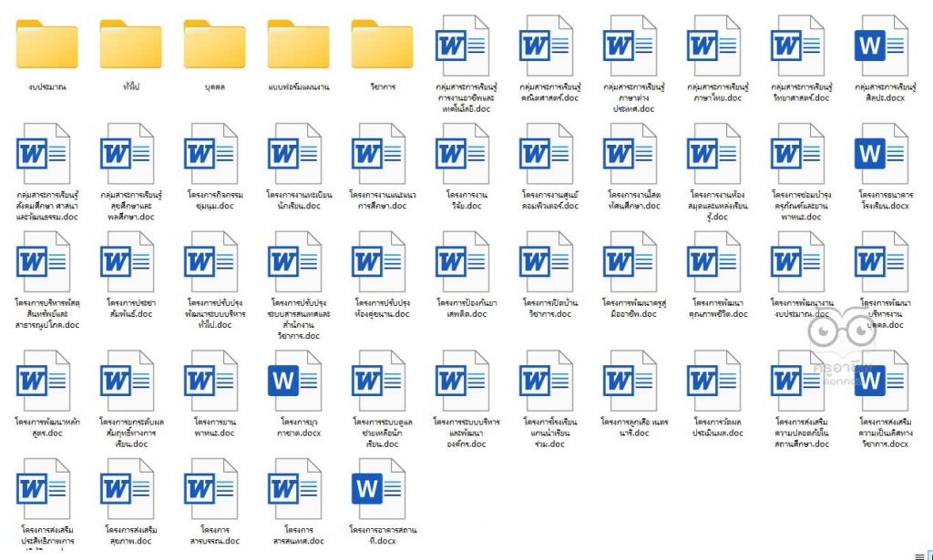This screenshot has width=933, height=560.
Task: Select the โครงการพัฒนาครูสู่มืออาชีพ.doc file
Action: click(x=631, y=261)
